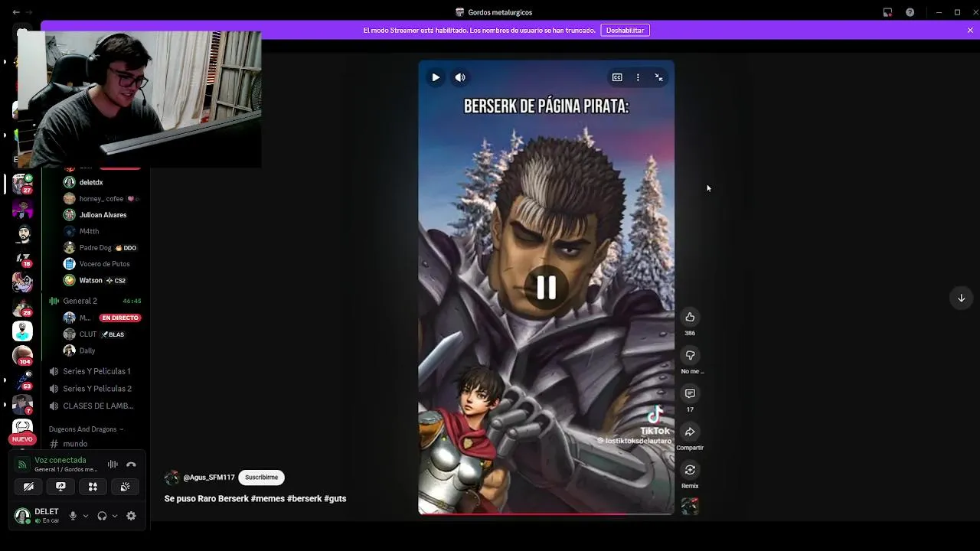The width and height of the screenshot is (980, 551).
Task: Open server icon with 18 badge
Action: click(22, 259)
